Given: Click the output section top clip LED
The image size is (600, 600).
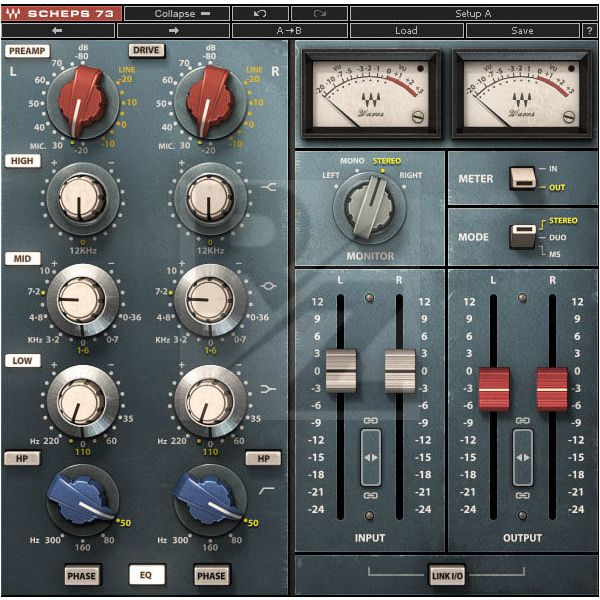Looking at the screenshot, I should pos(522,297).
